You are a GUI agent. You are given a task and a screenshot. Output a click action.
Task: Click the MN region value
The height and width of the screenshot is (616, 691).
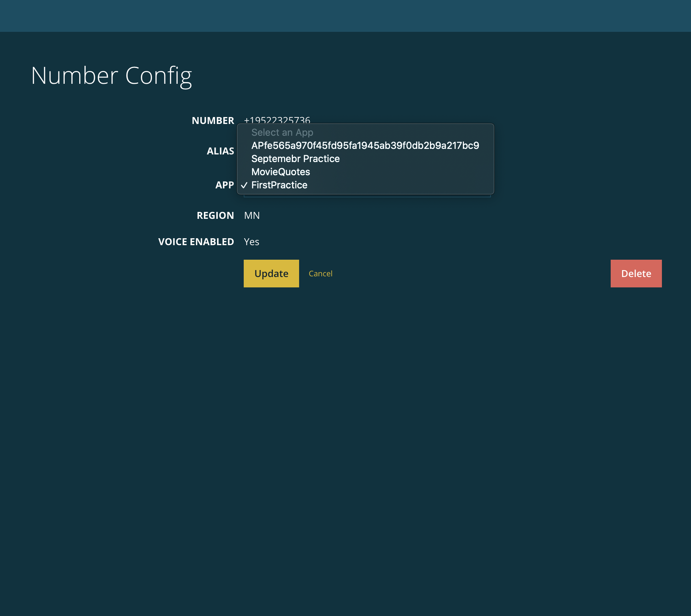[x=252, y=215]
